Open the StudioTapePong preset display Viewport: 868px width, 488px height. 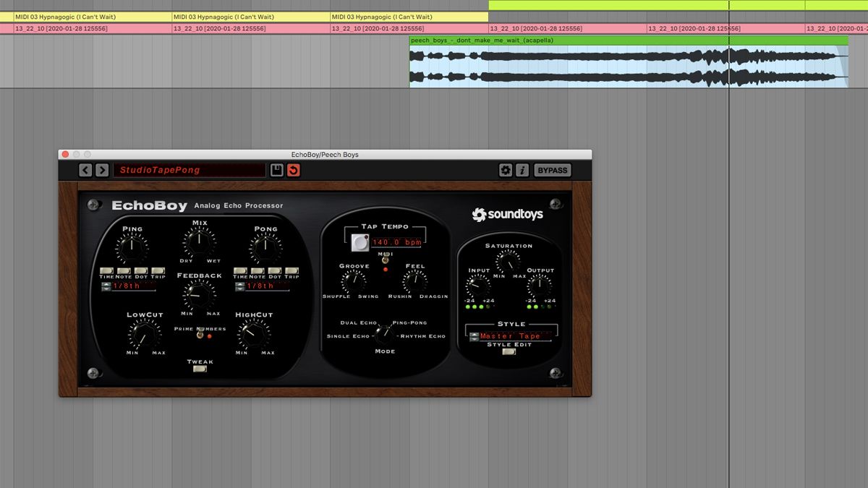190,171
